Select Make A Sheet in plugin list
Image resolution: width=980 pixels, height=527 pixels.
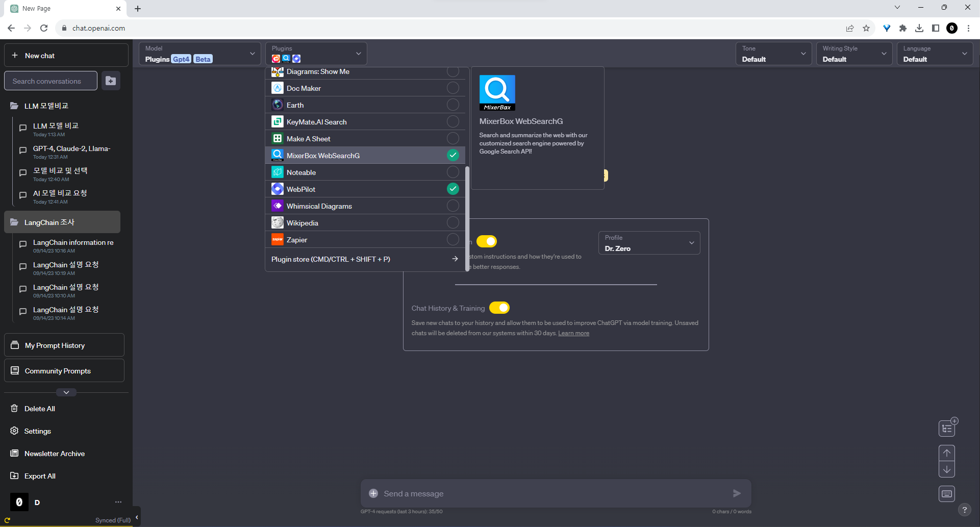tap(365, 139)
